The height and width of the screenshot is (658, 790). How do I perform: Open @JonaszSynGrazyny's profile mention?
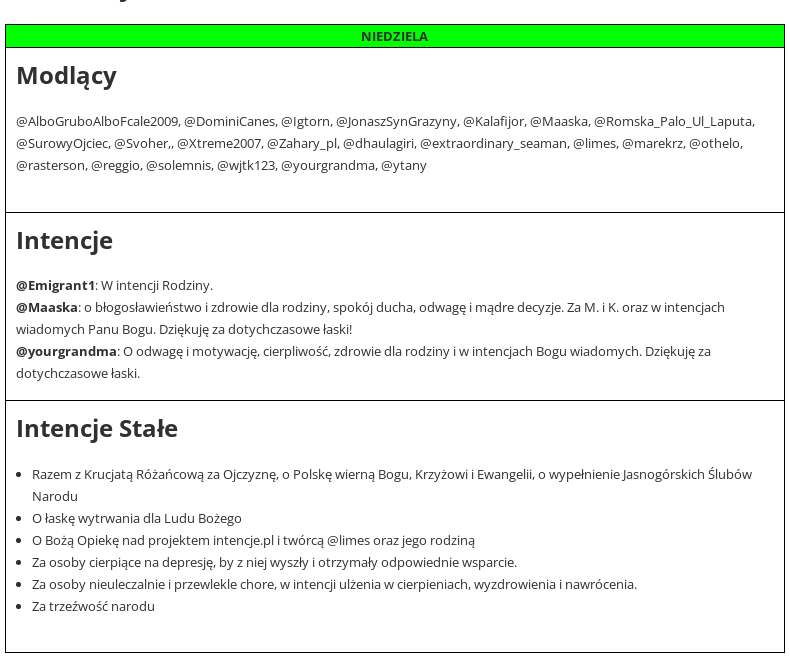396,122
